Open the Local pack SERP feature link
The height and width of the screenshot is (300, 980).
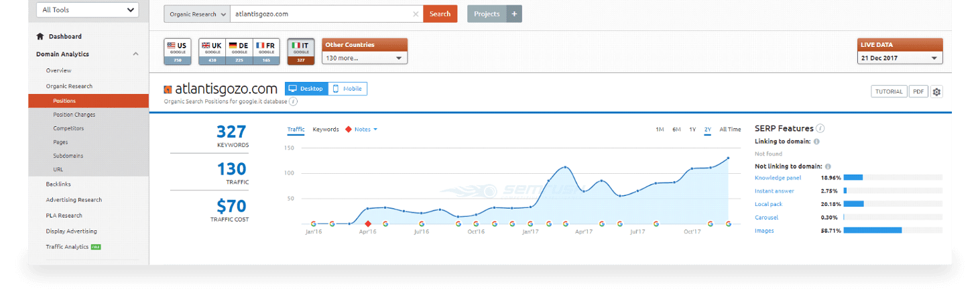point(768,204)
